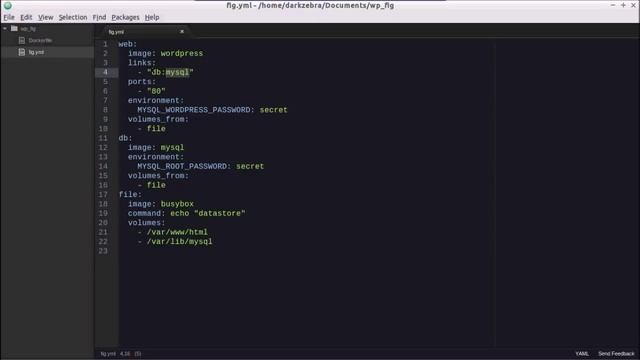Image resolution: width=640 pixels, height=360 pixels.
Task: Open the Selection menu
Action: tap(73, 17)
